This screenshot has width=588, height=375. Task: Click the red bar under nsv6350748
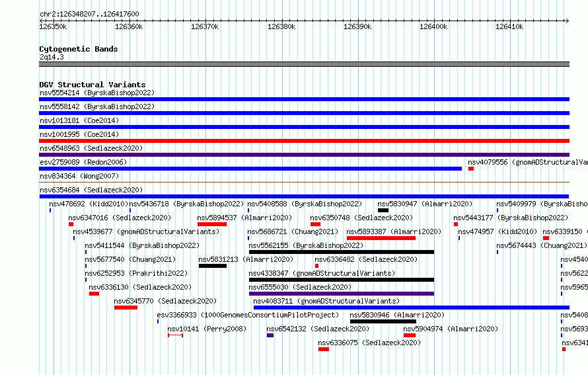pyautogui.click(x=315, y=224)
